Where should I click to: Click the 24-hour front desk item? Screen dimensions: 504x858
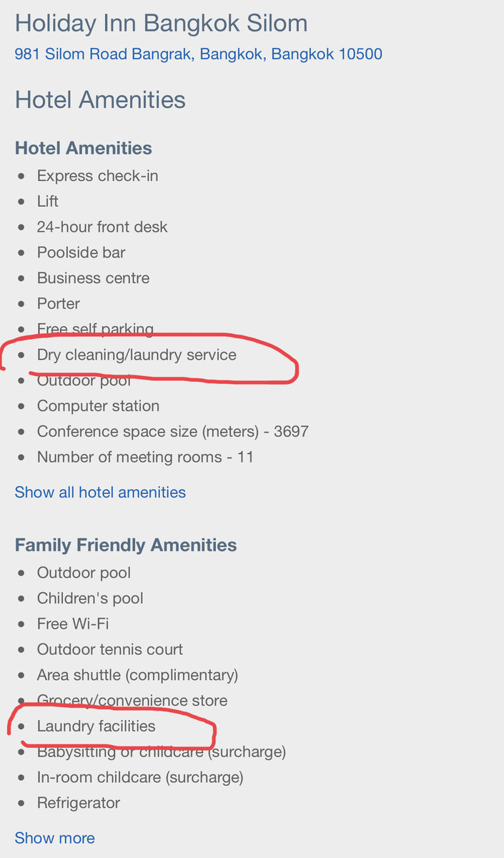[x=102, y=227]
